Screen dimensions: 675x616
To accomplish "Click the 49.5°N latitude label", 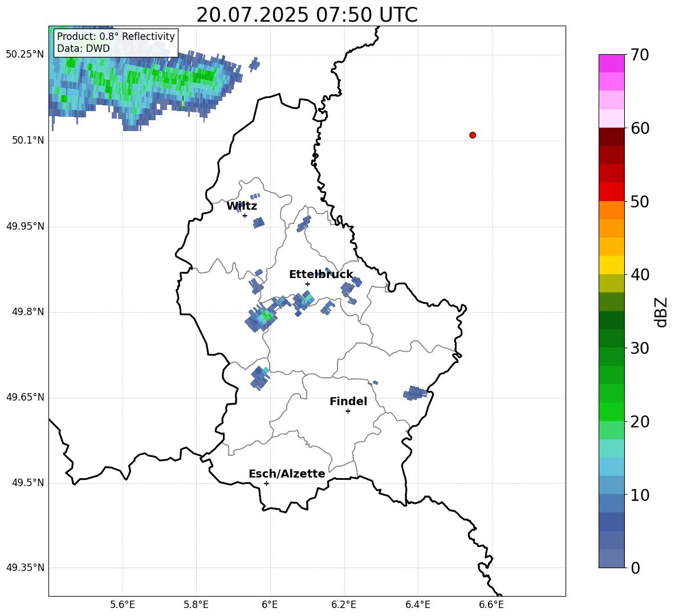I will [28, 483].
